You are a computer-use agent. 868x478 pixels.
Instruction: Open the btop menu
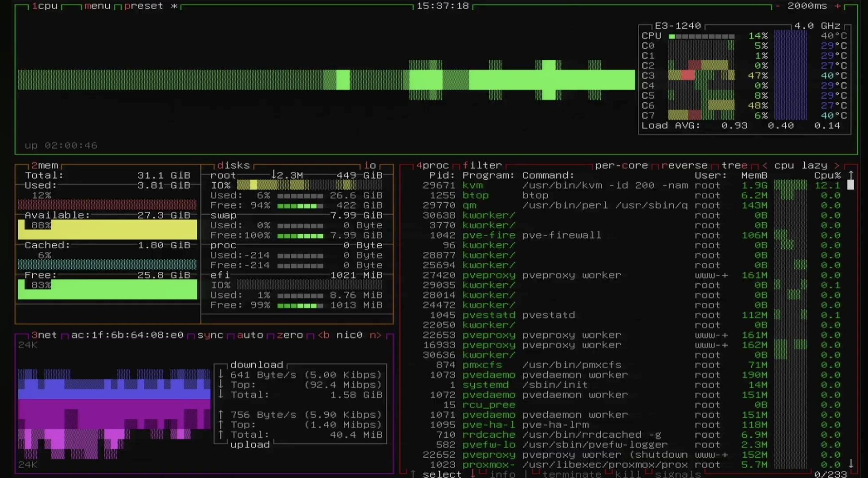pyautogui.click(x=97, y=6)
